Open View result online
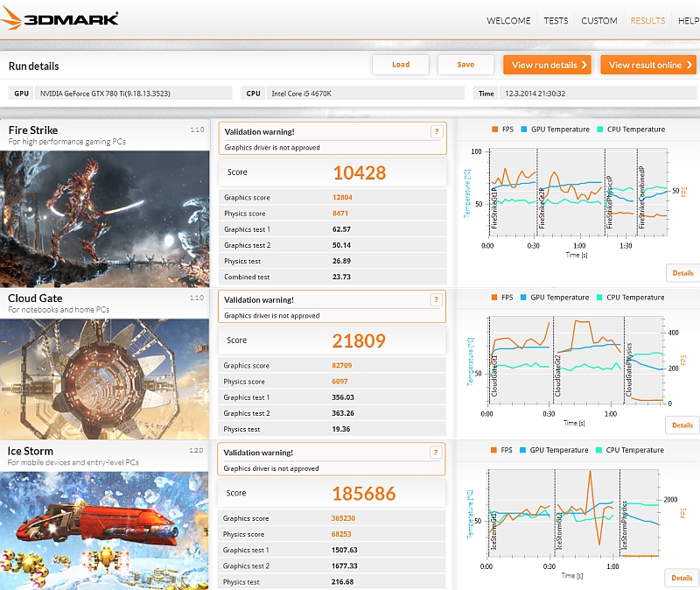Screen dimensions: 700x590 coord(648,65)
